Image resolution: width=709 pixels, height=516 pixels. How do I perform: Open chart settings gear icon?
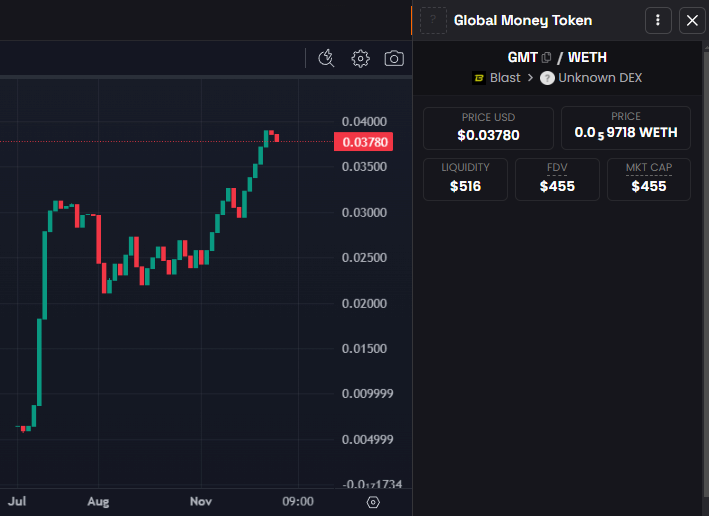pos(360,59)
